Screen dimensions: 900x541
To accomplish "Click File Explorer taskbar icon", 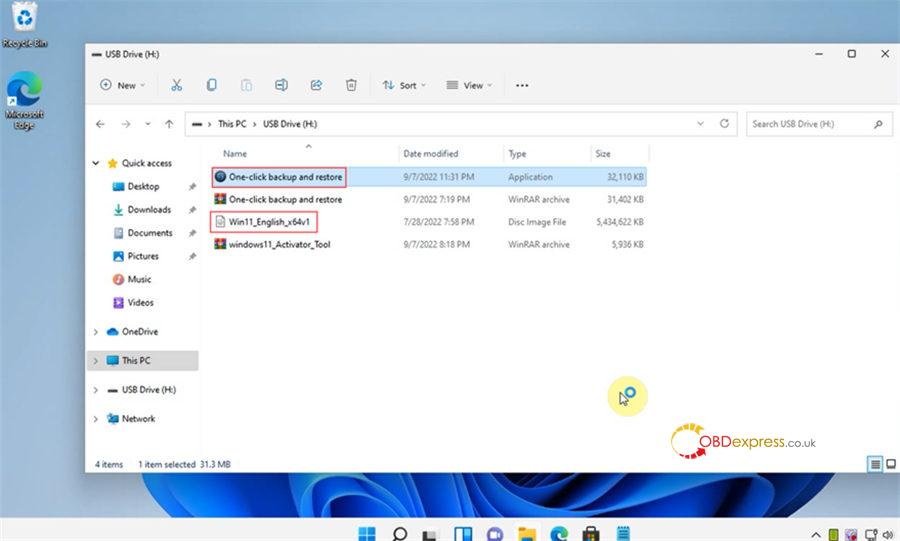I will tap(527, 534).
